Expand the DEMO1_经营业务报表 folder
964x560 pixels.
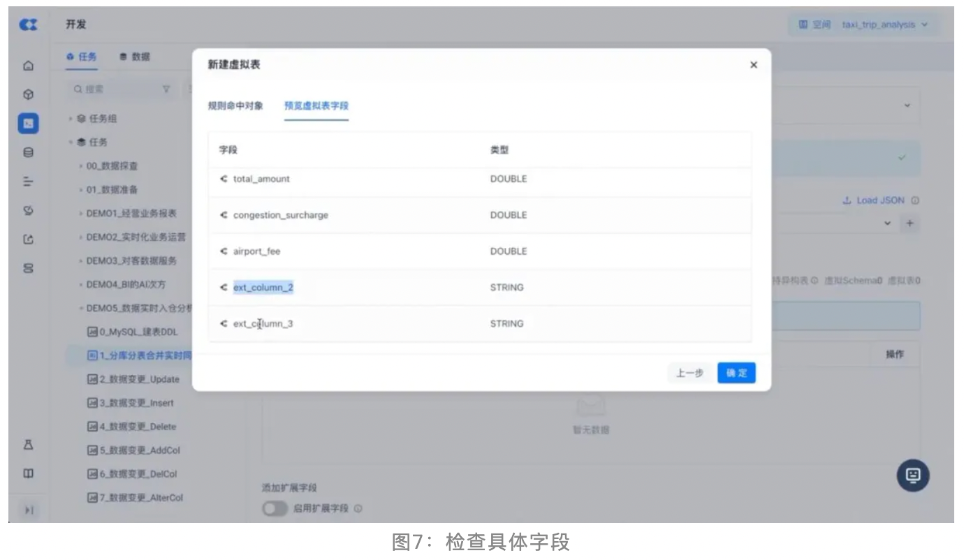point(81,214)
